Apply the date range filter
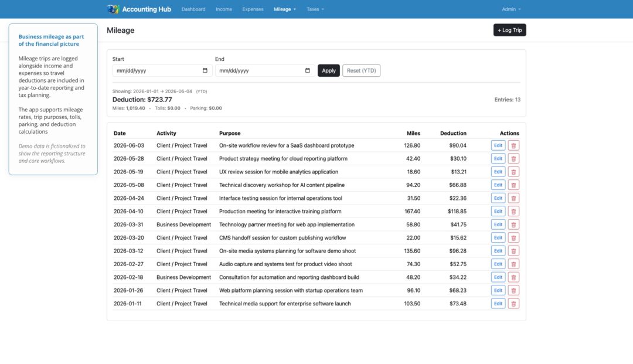 click(329, 70)
